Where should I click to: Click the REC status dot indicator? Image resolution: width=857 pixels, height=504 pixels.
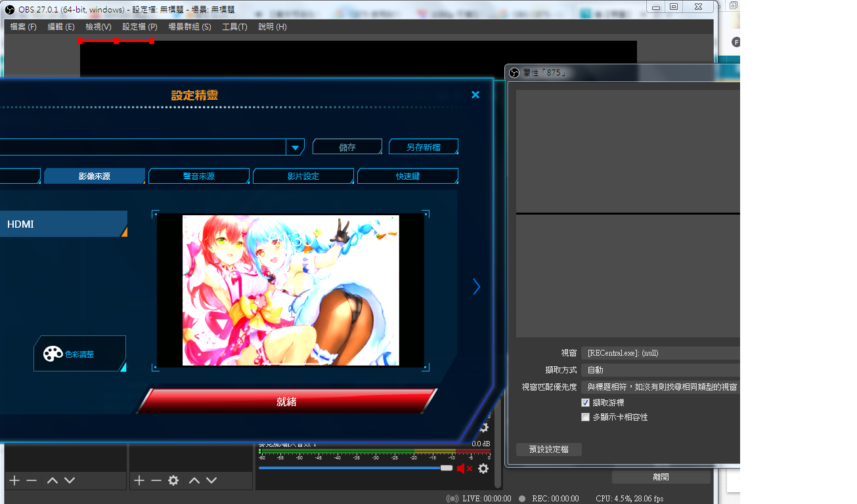pos(522,499)
